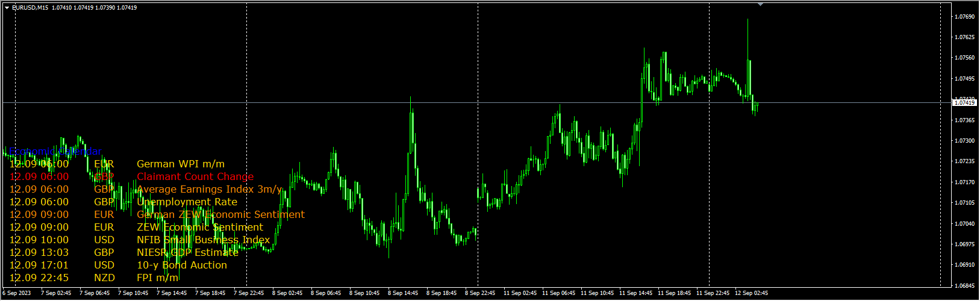Click the 8 Sep 14:45 time axis label
The image size is (980, 301).
pos(403,293)
